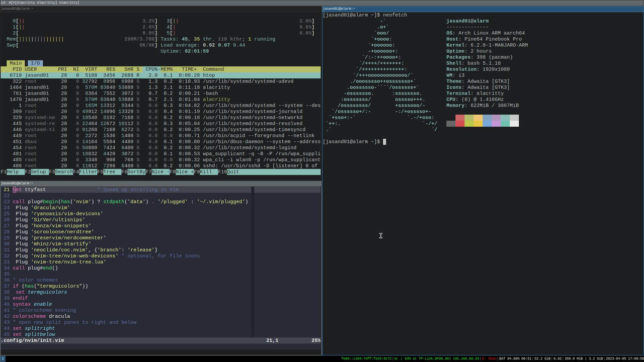Switch to the I/O tab in htop
The width and height of the screenshot is (644, 362).
point(34,63)
